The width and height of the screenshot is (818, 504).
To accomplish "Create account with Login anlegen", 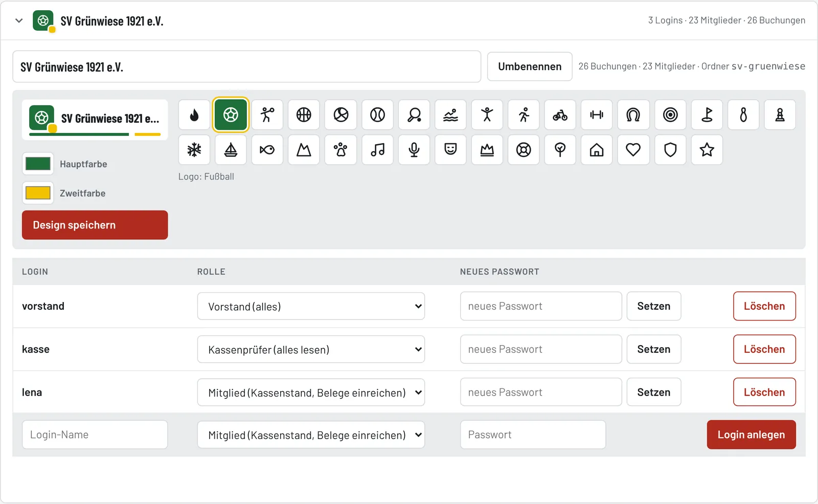I will [751, 434].
